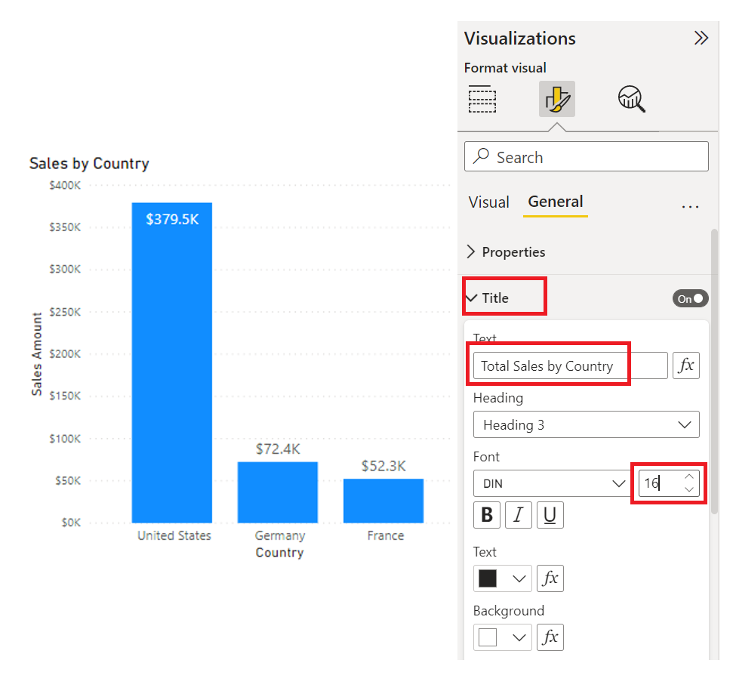This screenshot has width=733, height=700.
Task: Toggle bold formatting for title
Action: [x=487, y=515]
